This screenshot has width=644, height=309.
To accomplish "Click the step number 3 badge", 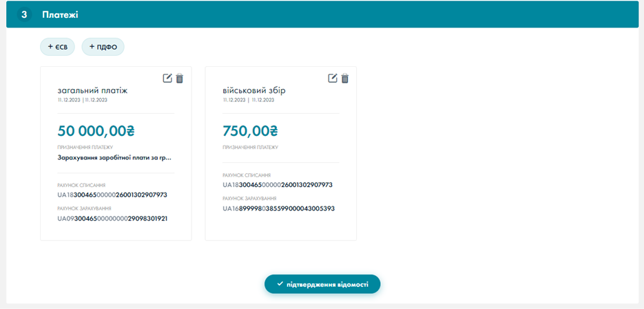I will coord(25,14).
